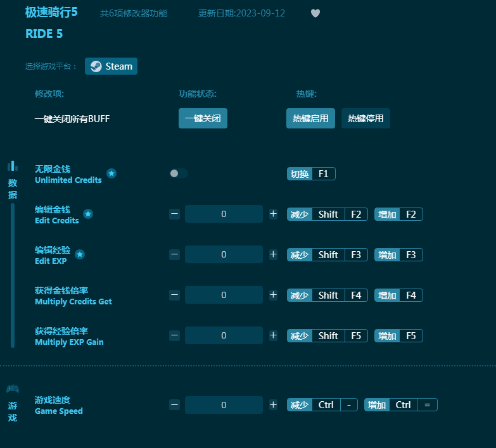Click 减少 Shift F2 hotkey box
The width and height of the screenshot is (496, 448).
pos(327,215)
